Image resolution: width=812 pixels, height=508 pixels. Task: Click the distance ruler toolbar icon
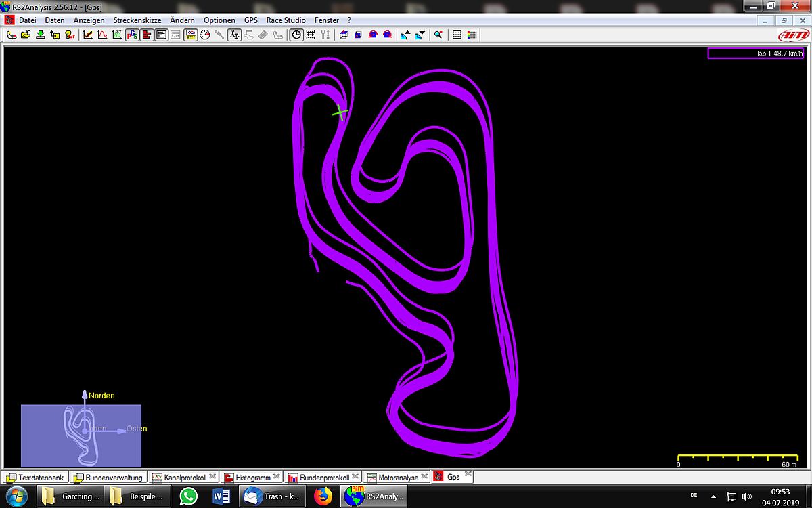click(x=311, y=35)
